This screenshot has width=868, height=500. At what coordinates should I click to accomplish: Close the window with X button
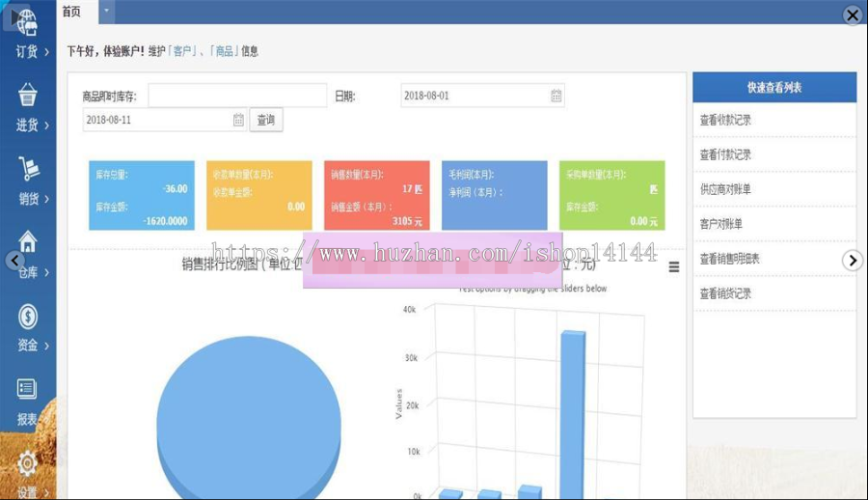tap(853, 15)
